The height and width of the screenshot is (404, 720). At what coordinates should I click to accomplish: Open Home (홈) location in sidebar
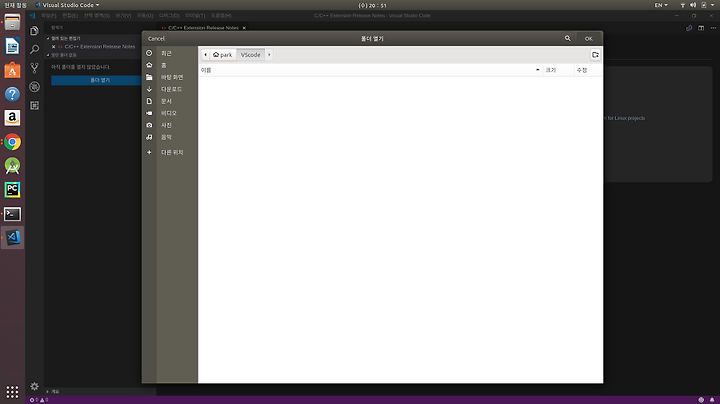click(163, 65)
